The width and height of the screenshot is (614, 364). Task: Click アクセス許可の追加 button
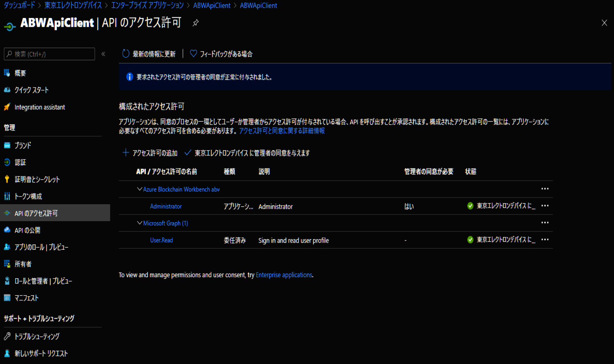coord(150,153)
